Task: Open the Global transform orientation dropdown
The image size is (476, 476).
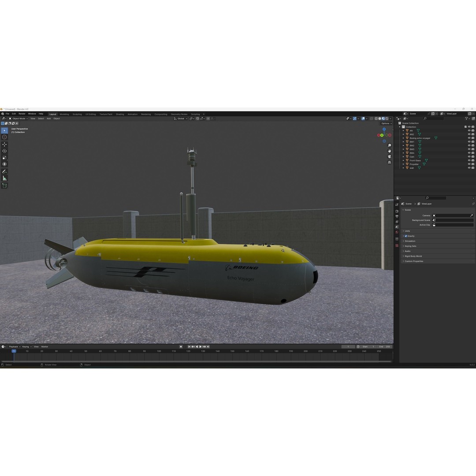Action: (x=181, y=118)
